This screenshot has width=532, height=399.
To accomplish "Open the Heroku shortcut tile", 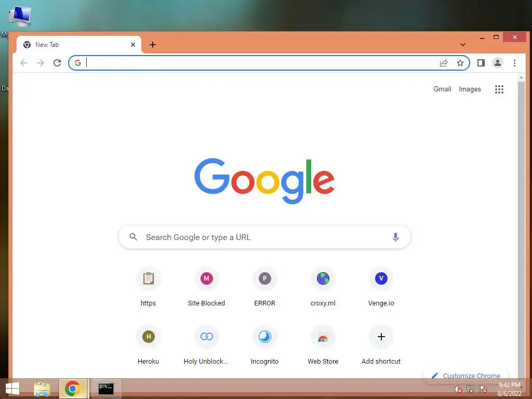I will click(148, 345).
